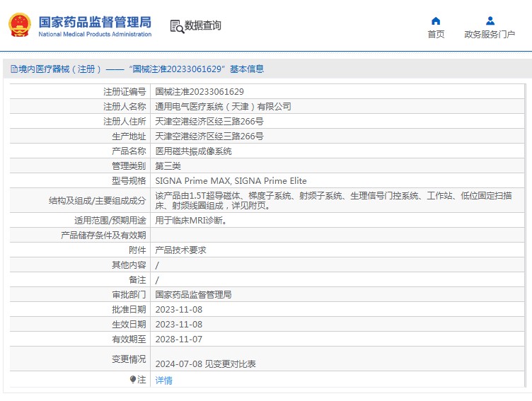Click the 适用范围/预期用途 label

[110, 221]
